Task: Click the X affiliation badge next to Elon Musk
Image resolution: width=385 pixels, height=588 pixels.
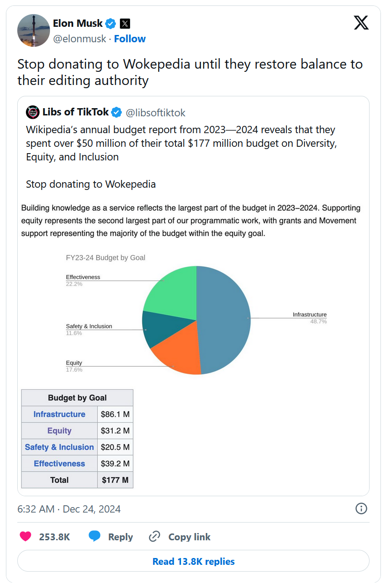Action: pyautogui.click(x=125, y=23)
